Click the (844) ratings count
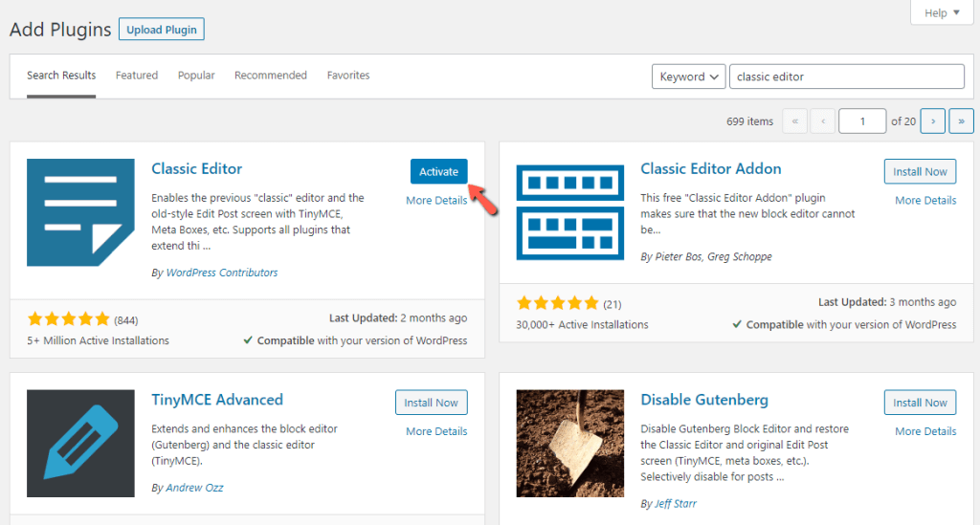The image size is (980, 525). [125, 320]
